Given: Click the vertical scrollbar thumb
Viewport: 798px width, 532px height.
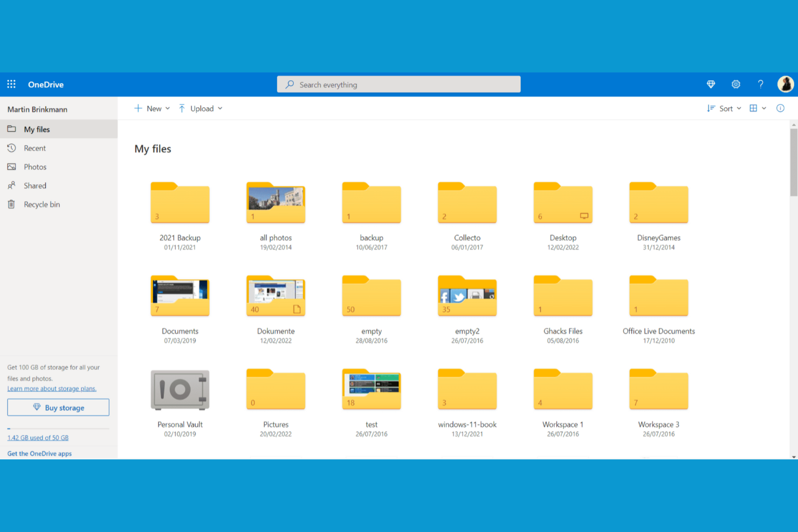Looking at the screenshot, I should click(x=794, y=162).
